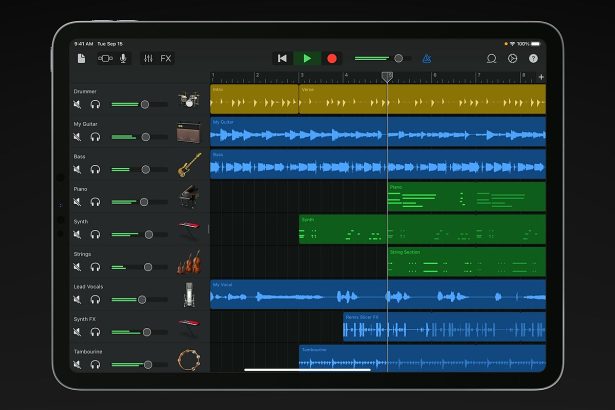This screenshot has width=615, height=410.
Task: Click the playhead marker on the ruler
Action: tap(387, 77)
